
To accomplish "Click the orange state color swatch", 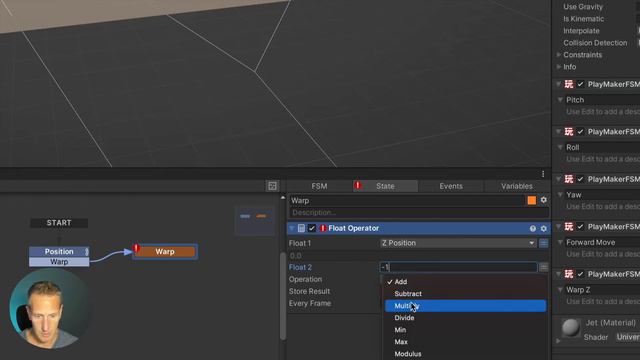I will point(531,200).
